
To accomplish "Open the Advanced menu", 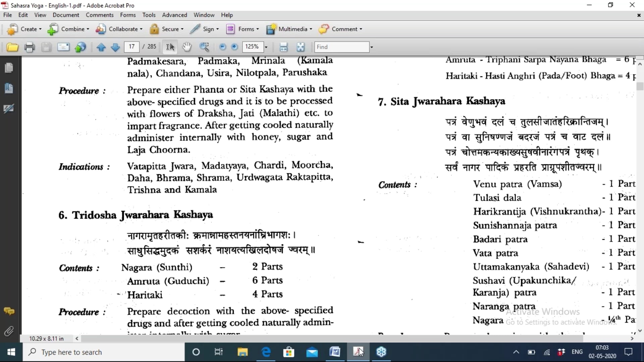I will (x=174, y=15).
